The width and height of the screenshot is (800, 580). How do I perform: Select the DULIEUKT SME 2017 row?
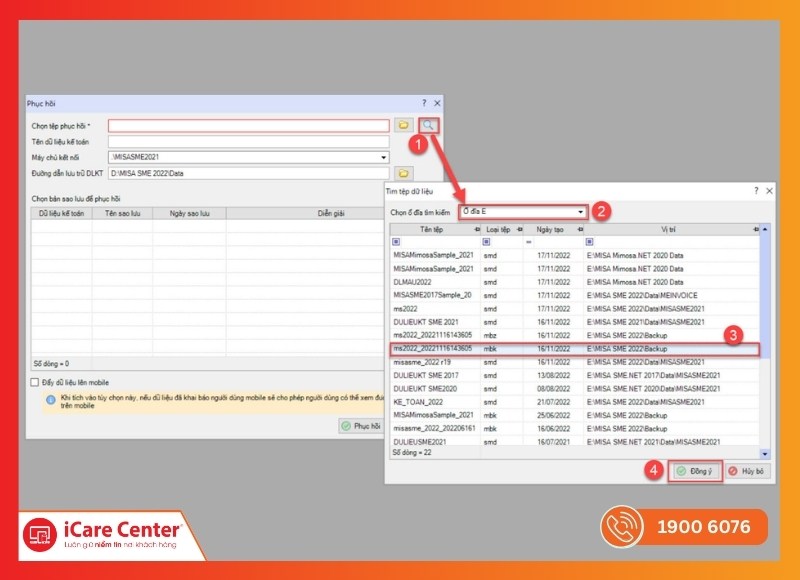point(574,375)
